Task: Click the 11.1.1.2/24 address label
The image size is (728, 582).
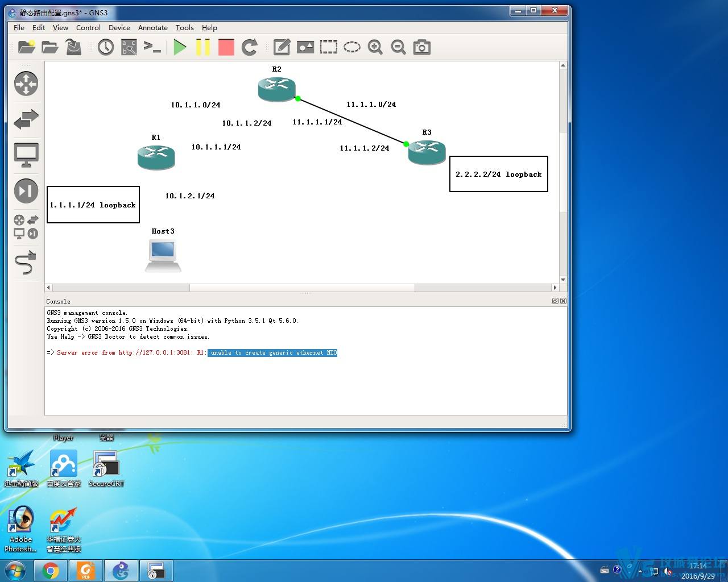Action: [x=365, y=148]
